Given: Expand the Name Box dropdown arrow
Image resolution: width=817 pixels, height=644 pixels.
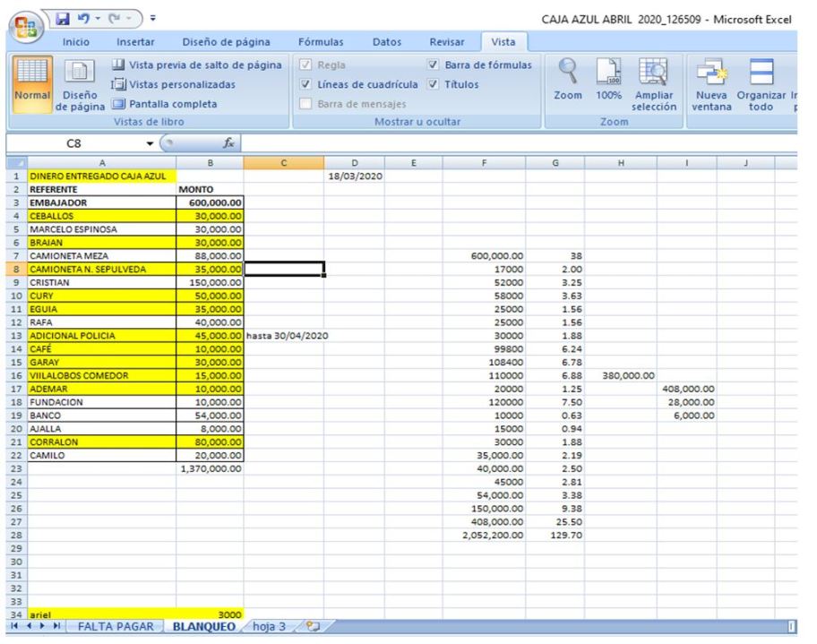Looking at the screenshot, I should [150, 143].
